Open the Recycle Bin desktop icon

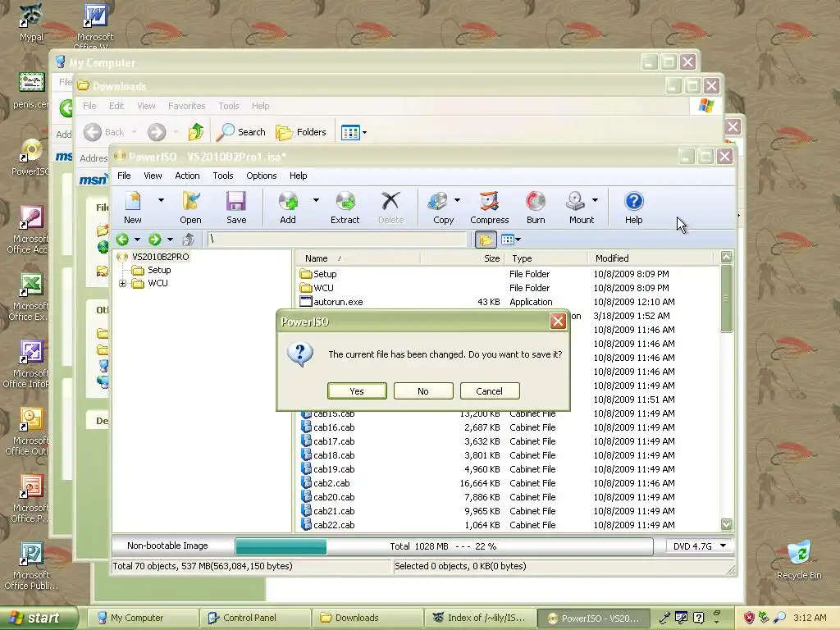pos(799,560)
